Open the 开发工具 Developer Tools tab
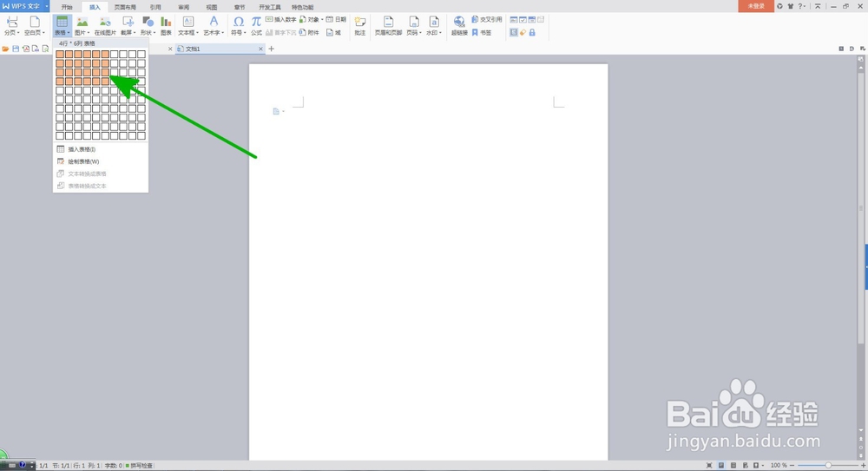 pyautogui.click(x=270, y=7)
